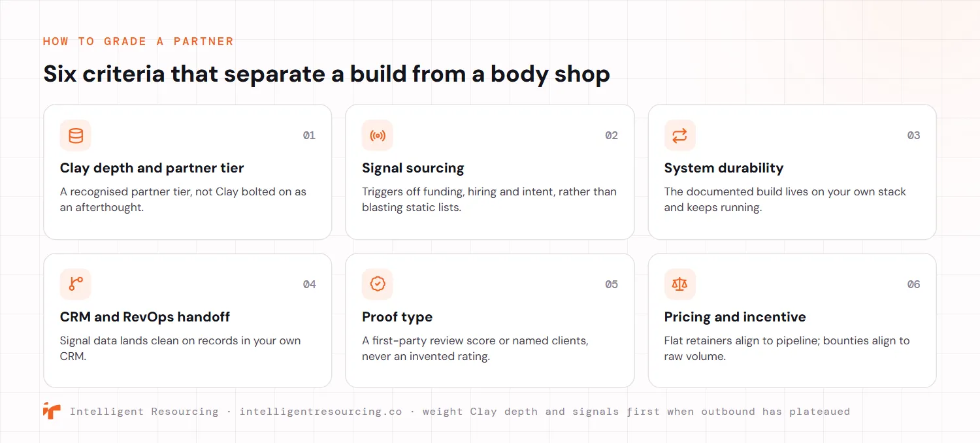Click the verified badge icon on Proof type card

[x=378, y=284]
